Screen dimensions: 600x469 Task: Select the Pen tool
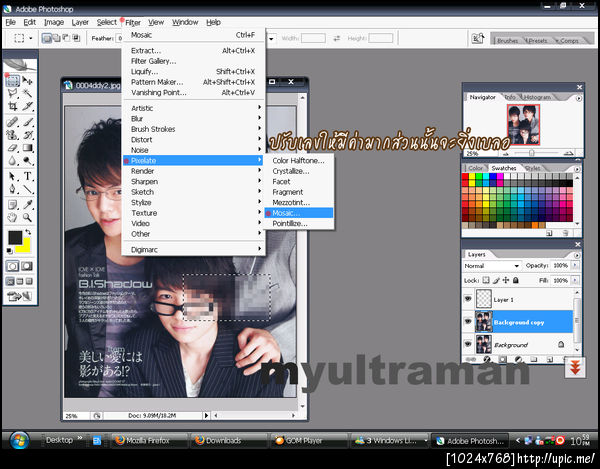[x=12, y=189]
